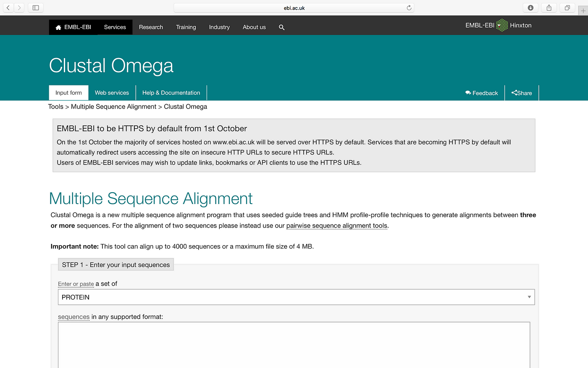The height and width of the screenshot is (368, 588).
Task: Open the About us menu
Action: tap(254, 27)
